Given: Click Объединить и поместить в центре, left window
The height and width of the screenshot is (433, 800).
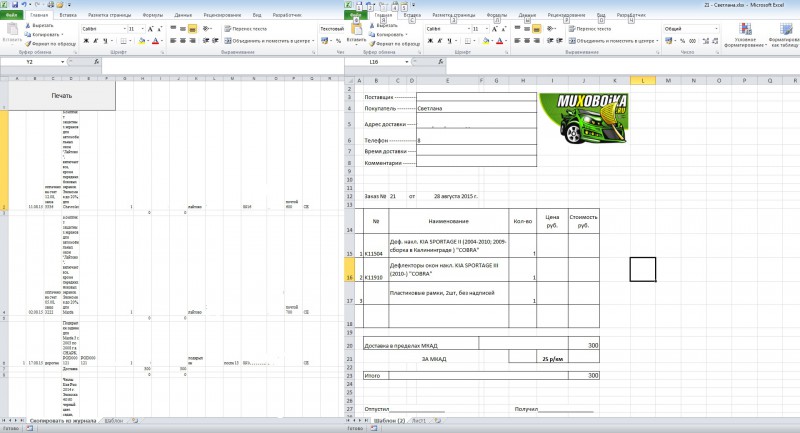Looking at the screenshot, I should 267,41.
